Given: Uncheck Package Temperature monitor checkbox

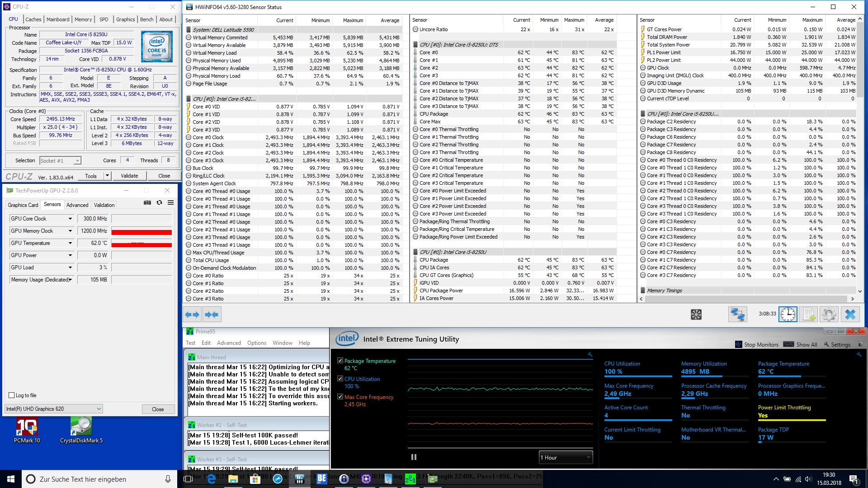Looking at the screenshot, I should click(340, 361).
